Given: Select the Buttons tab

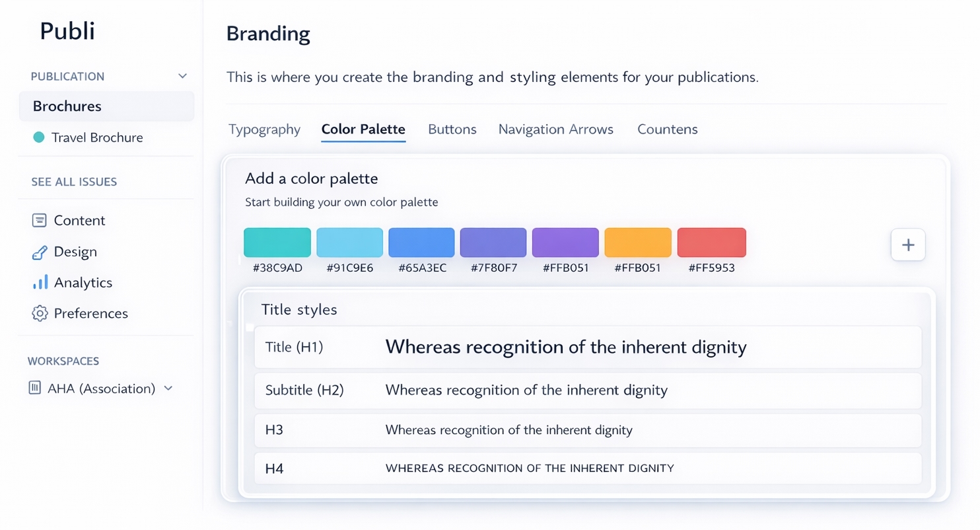Looking at the screenshot, I should point(452,129).
